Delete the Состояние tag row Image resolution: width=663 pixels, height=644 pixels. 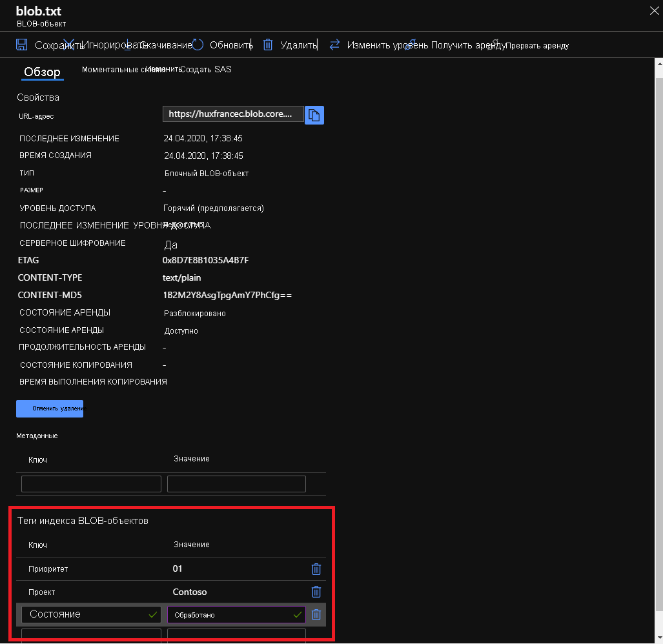[316, 614]
